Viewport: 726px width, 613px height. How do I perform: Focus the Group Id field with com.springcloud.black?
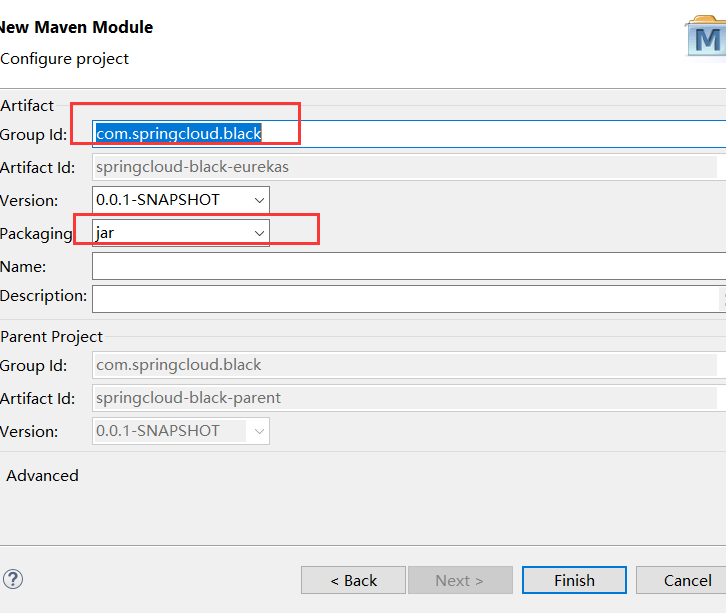409,134
